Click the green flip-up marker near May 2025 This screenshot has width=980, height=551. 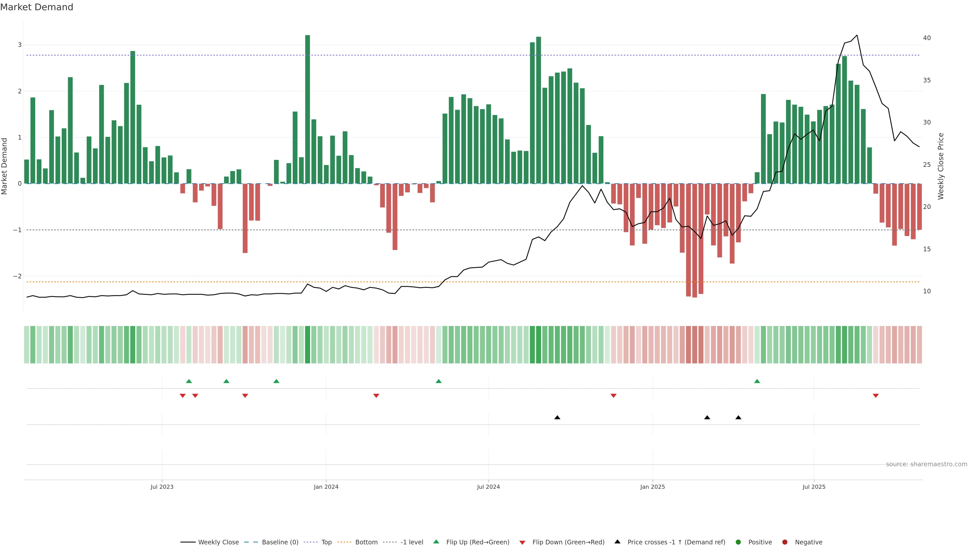click(757, 381)
